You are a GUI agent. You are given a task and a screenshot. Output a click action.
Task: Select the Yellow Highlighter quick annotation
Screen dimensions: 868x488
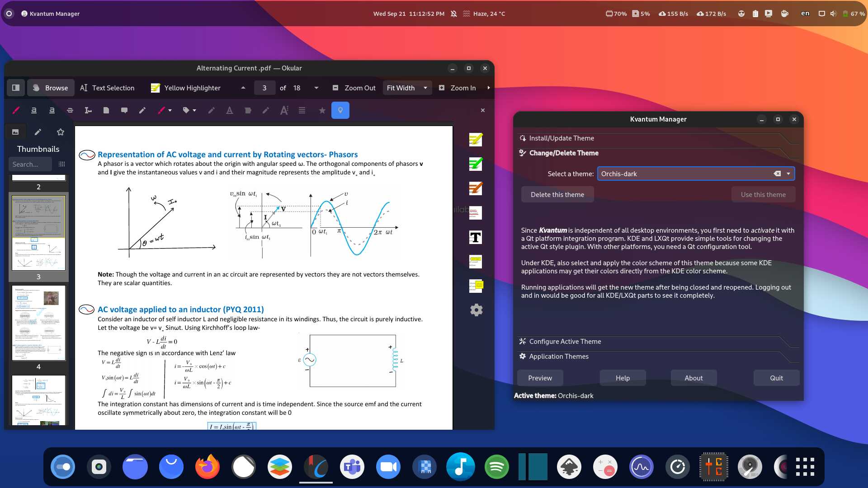[x=186, y=88]
